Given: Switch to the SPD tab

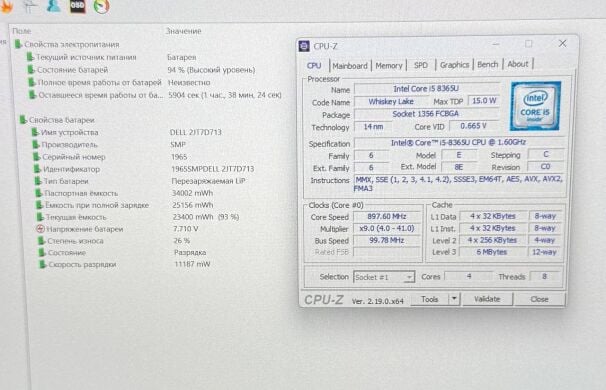Looking at the screenshot, I should click(421, 65).
